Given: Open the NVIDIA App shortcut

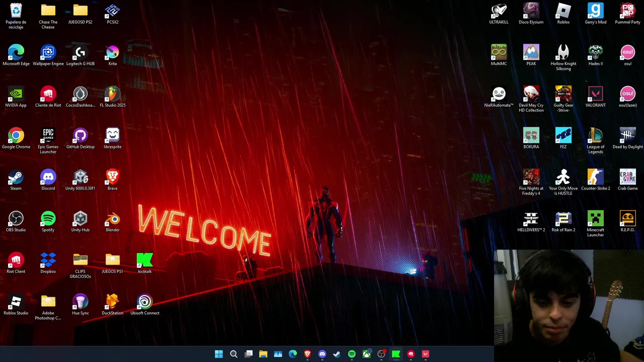Looking at the screenshot, I should pyautogui.click(x=16, y=97).
